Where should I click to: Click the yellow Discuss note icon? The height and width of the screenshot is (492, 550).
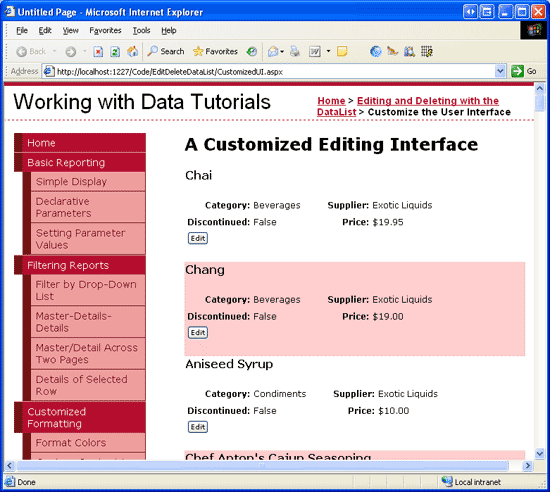coord(342,52)
